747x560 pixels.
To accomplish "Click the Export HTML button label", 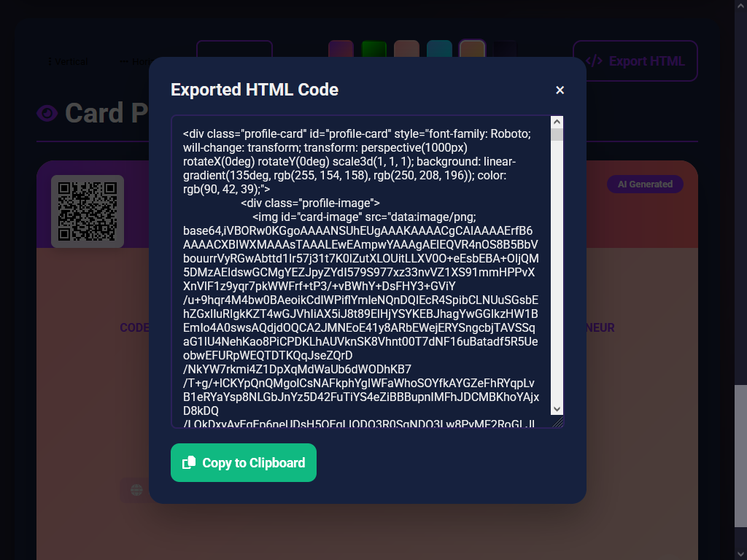I will tap(646, 61).
